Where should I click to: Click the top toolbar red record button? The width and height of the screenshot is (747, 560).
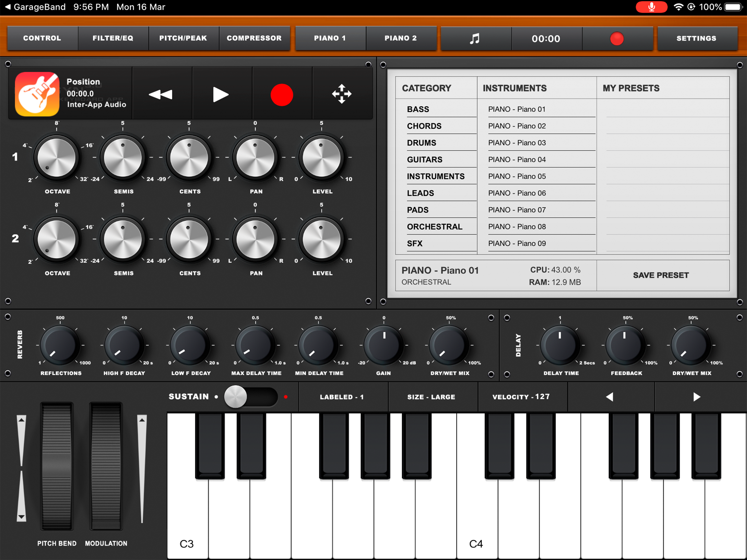tap(617, 39)
